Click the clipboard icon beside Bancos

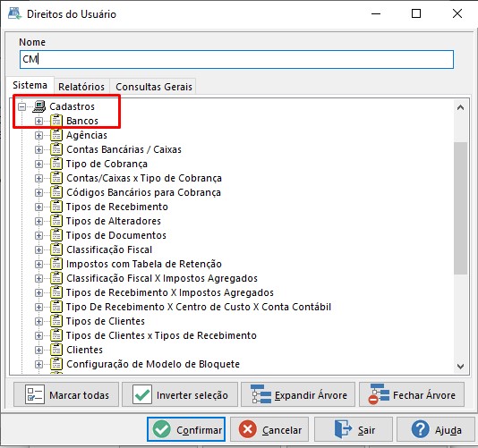pyautogui.click(x=56, y=121)
